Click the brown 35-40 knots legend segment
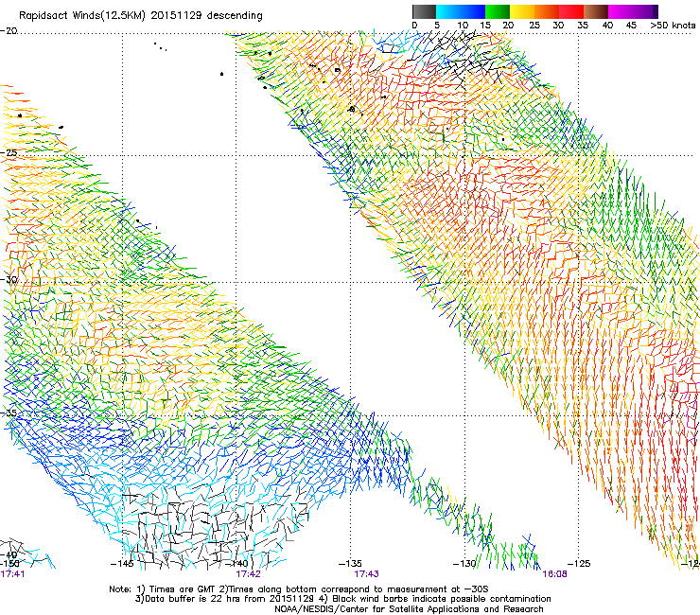Screen dimensions: 700x615 pyautogui.click(x=596, y=11)
